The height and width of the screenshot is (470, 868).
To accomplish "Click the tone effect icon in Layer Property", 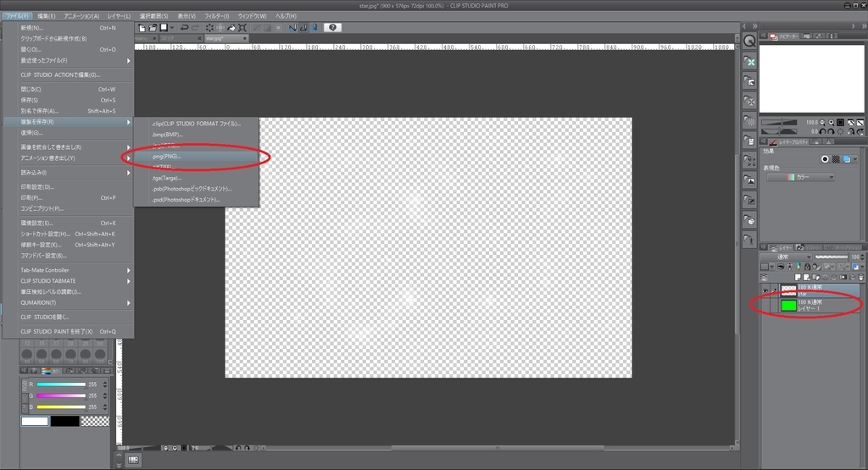I will (836, 159).
